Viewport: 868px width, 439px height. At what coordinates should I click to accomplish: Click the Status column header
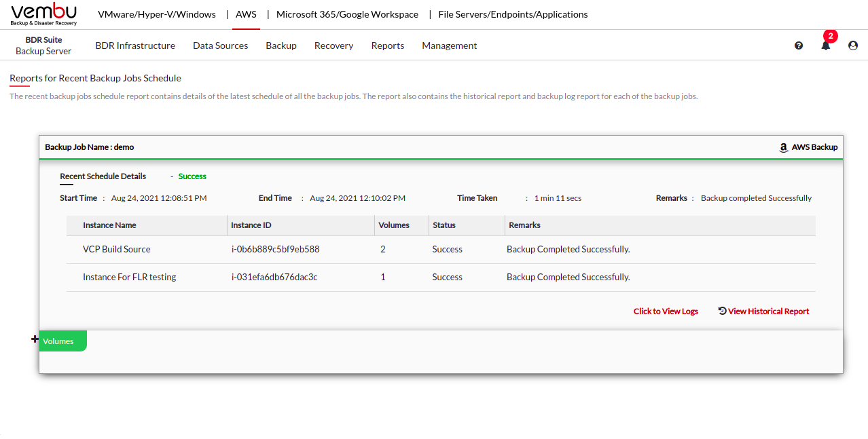444,225
